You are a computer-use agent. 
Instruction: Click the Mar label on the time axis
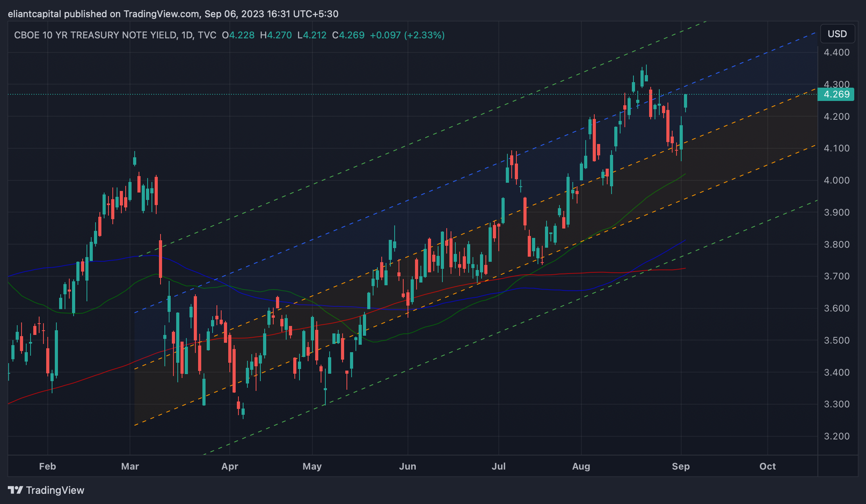[130, 466]
